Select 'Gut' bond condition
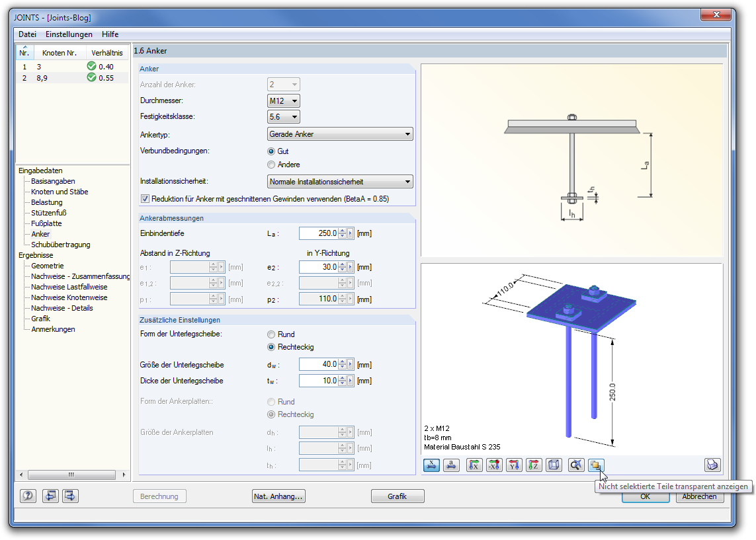The width and height of the screenshot is (756, 540). (x=271, y=151)
